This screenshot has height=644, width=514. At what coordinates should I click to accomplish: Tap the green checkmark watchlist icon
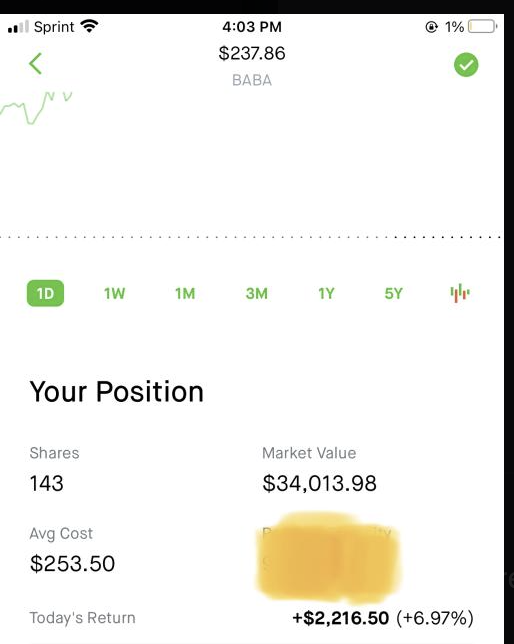(466, 65)
